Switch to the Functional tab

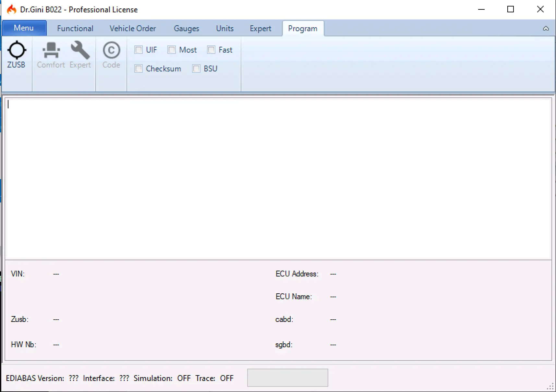[75, 29]
